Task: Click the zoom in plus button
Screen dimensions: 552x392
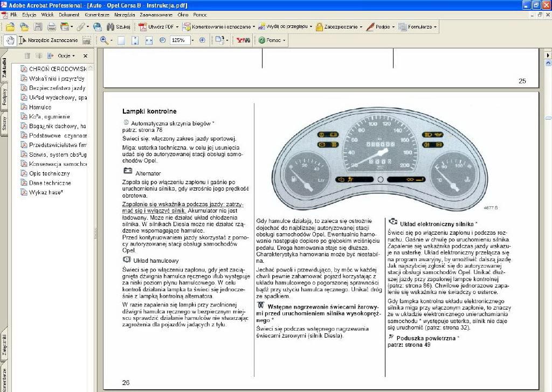Action: click(202, 40)
